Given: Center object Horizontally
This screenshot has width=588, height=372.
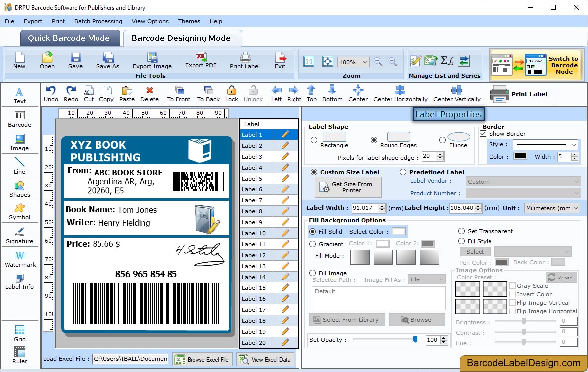Looking at the screenshot, I should 400,94.
